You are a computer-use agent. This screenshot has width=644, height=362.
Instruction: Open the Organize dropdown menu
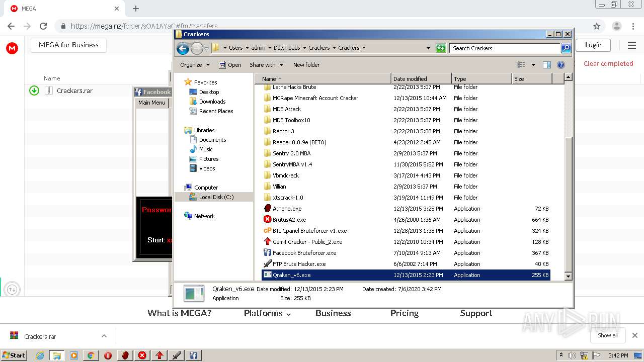click(195, 65)
